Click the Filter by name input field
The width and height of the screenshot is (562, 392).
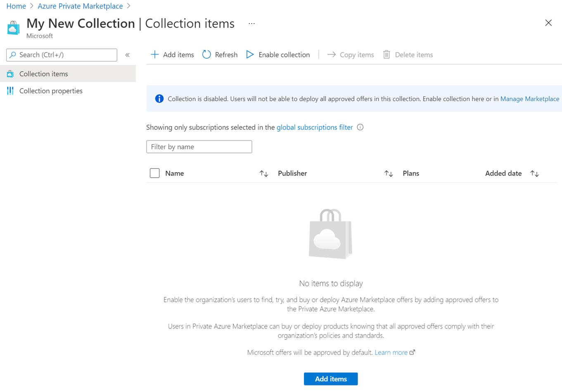pos(199,147)
